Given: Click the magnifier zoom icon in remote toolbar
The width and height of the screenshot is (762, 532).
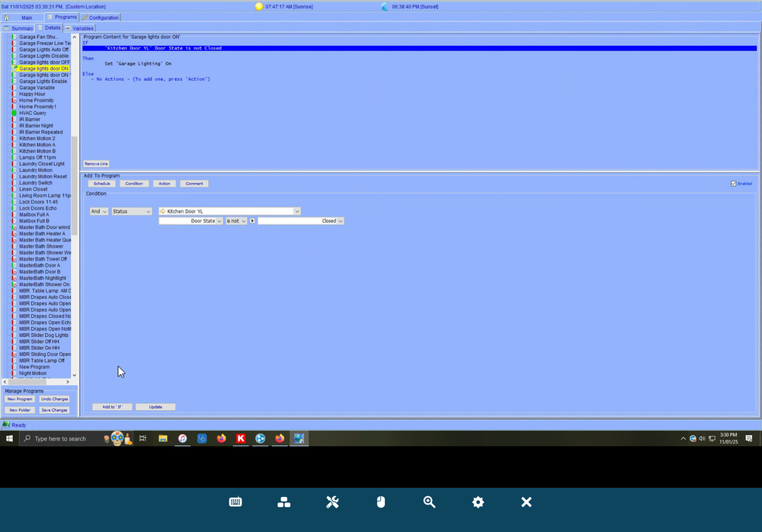Looking at the screenshot, I should pyautogui.click(x=430, y=502).
